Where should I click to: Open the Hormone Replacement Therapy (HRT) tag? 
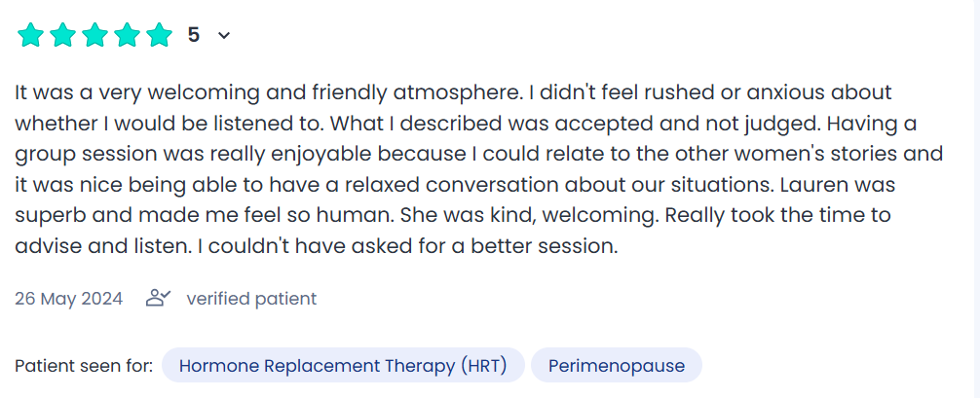(343, 366)
